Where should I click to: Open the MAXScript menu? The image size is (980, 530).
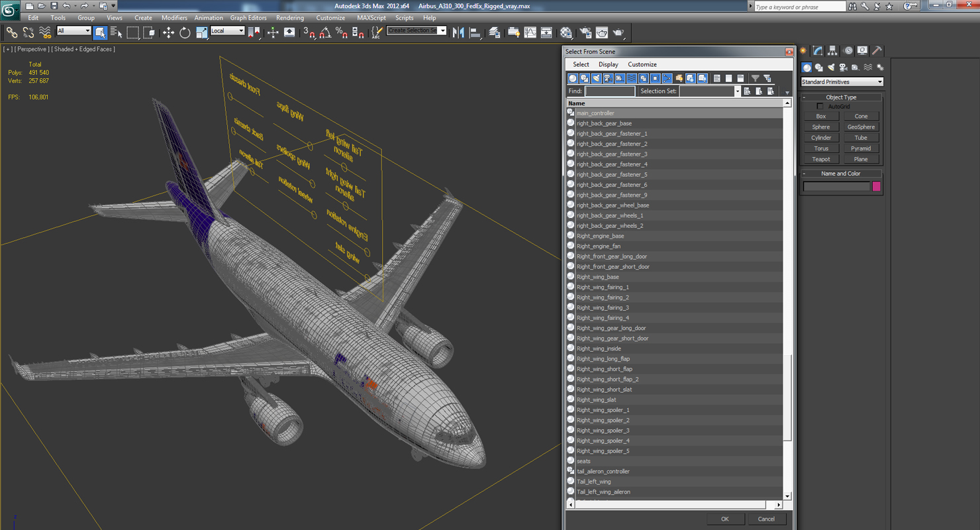point(371,18)
